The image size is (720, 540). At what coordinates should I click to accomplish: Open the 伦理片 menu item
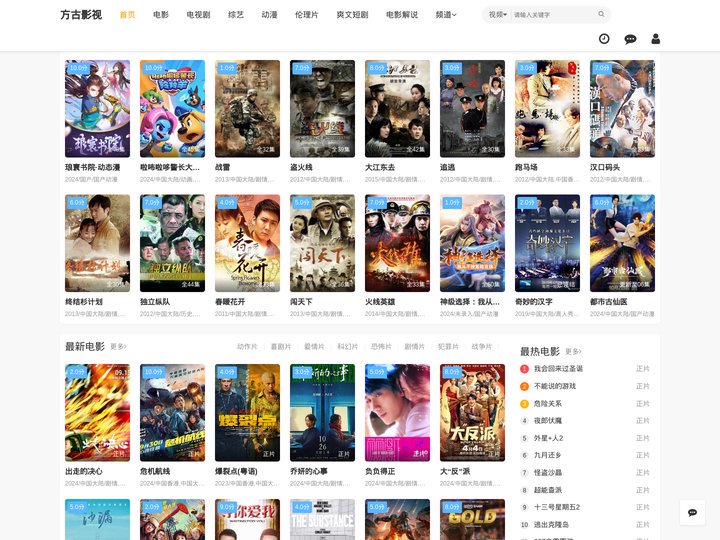point(307,15)
